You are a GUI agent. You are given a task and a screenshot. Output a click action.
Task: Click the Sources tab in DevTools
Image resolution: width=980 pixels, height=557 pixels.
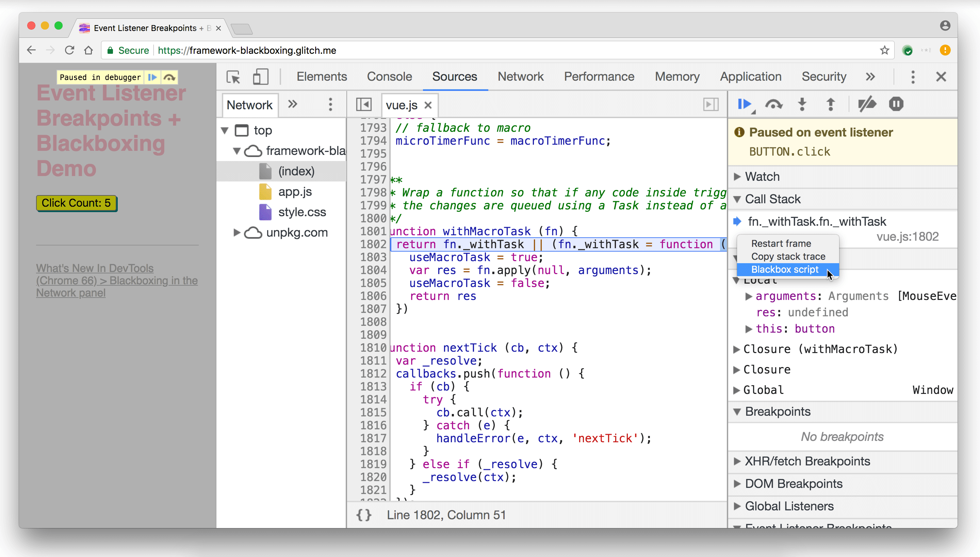click(454, 77)
